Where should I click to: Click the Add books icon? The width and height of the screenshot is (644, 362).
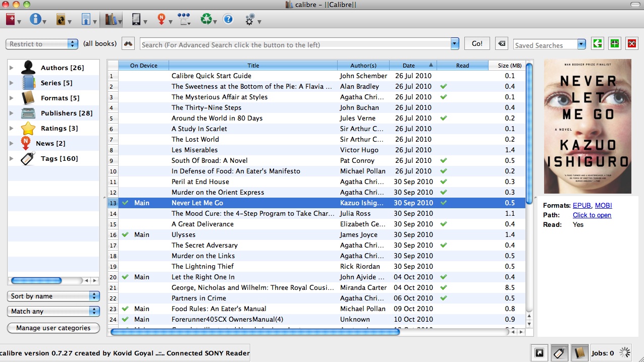(x=11, y=20)
